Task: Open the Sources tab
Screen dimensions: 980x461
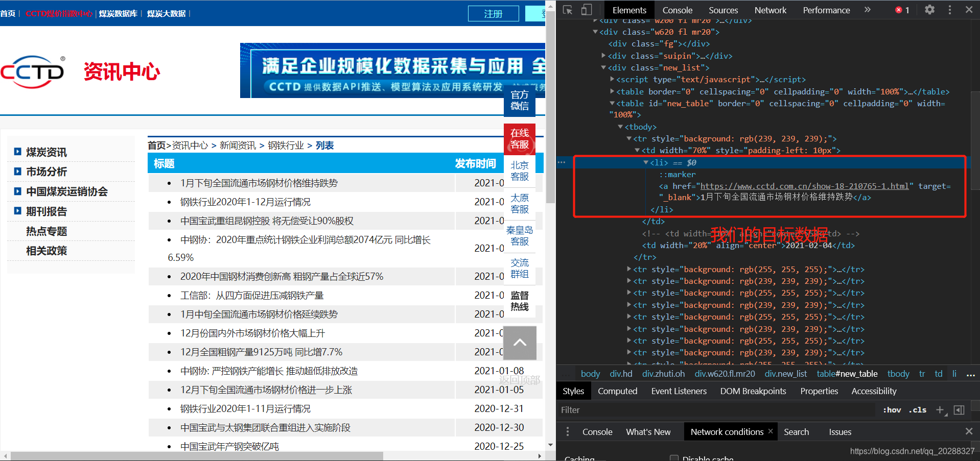Action: click(x=723, y=10)
